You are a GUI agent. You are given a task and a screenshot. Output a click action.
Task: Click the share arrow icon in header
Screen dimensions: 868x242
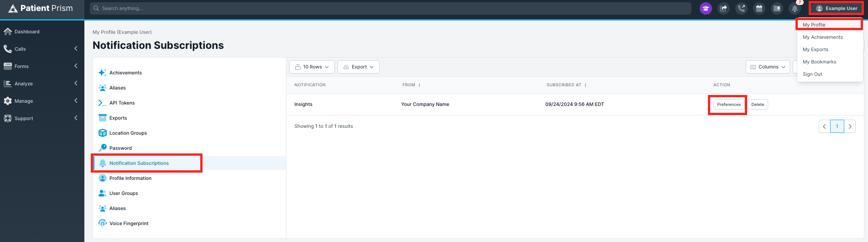[x=723, y=8]
